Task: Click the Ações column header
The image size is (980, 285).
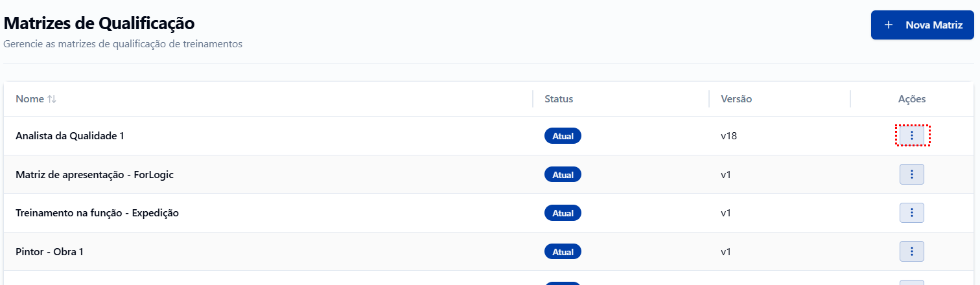Action: pos(912,99)
